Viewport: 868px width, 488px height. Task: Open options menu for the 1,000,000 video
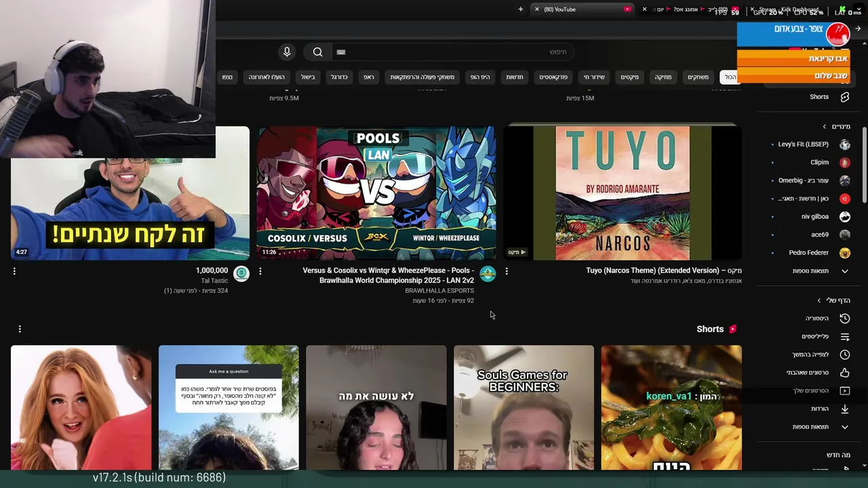(x=14, y=271)
